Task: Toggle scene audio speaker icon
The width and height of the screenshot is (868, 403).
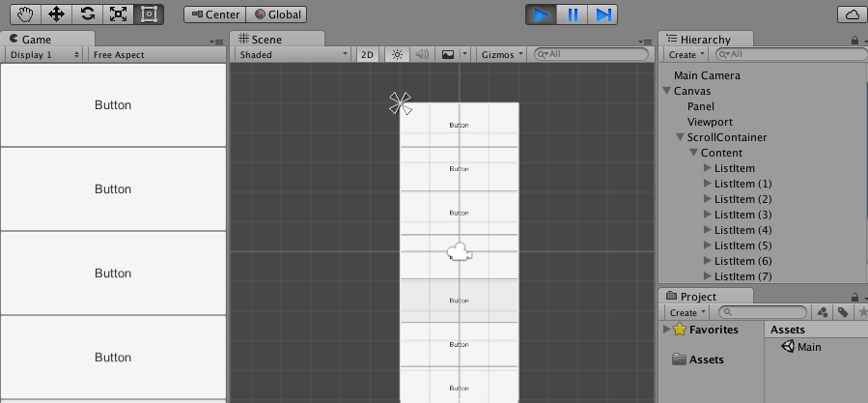Action: pos(422,54)
